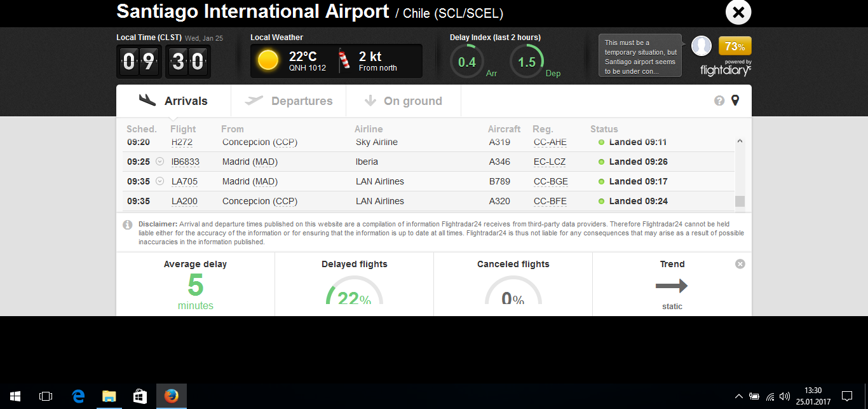Open flight LA705 link
The image size is (868, 409).
[x=184, y=181]
